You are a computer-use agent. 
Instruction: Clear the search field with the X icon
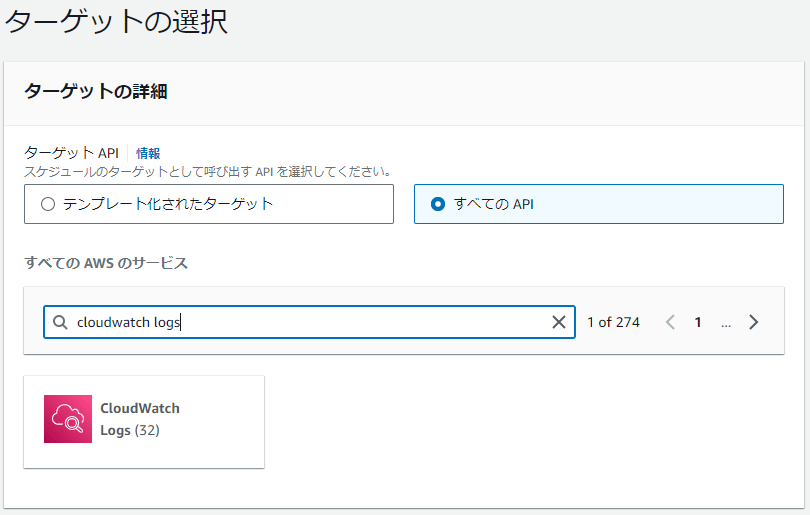[558, 322]
